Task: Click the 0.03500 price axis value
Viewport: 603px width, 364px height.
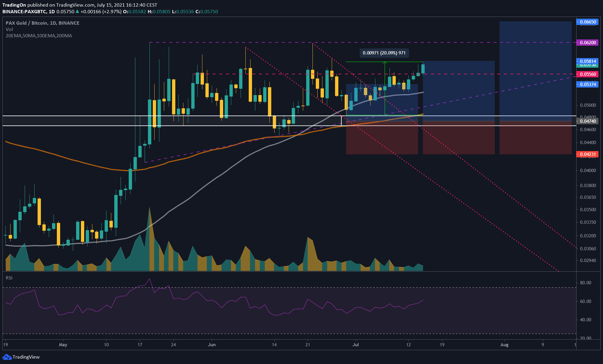Action: [588, 210]
